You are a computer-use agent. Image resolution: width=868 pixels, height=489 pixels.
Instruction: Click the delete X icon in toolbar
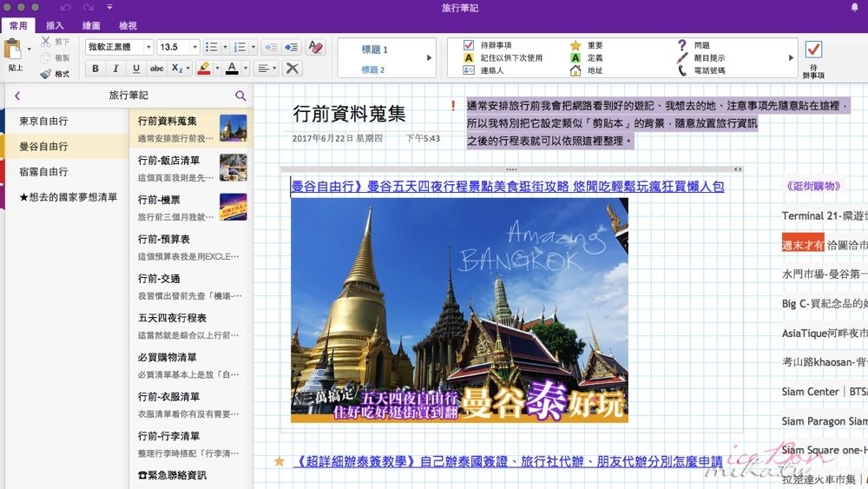tap(293, 68)
